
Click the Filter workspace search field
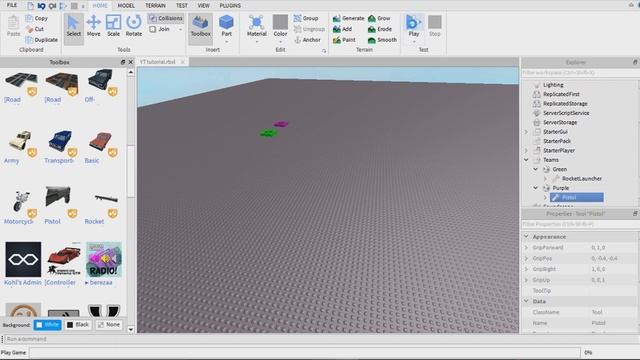coord(580,73)
